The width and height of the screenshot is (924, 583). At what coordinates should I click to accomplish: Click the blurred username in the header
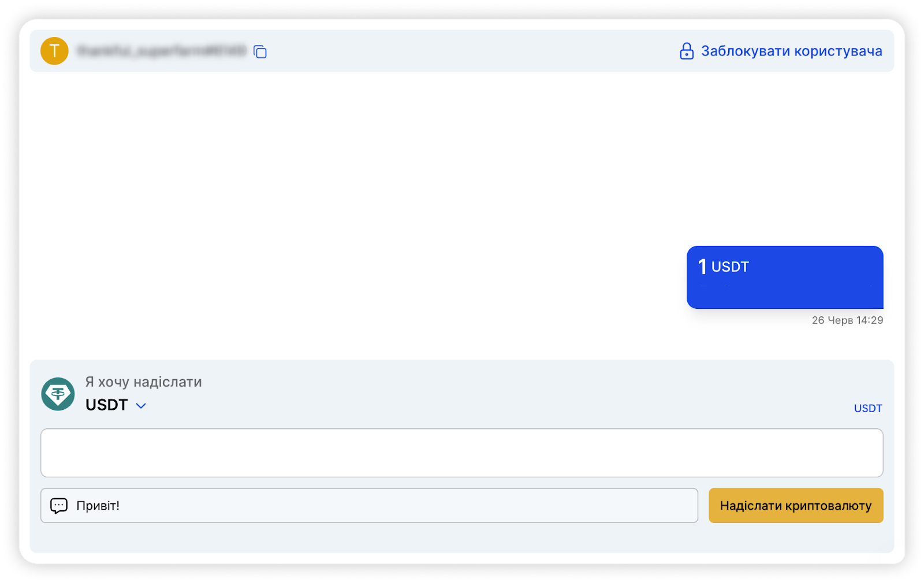click(x=162, y=51)
